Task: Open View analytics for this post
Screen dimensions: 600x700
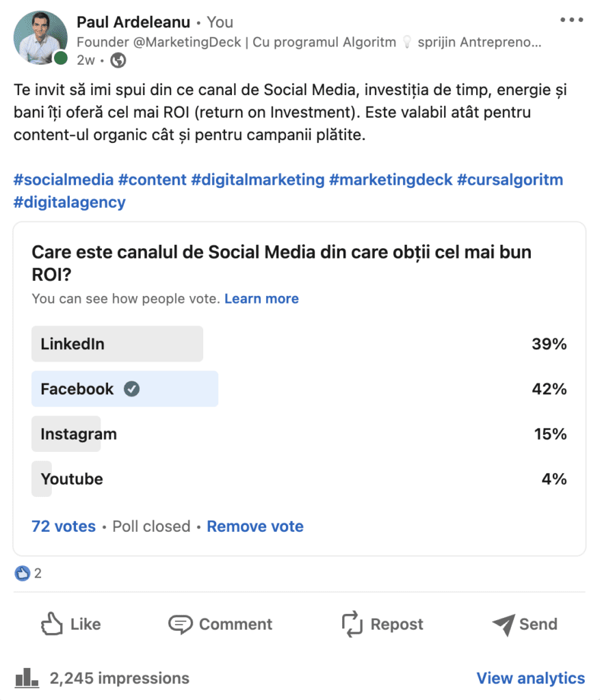Action: (x=531, y=678)
